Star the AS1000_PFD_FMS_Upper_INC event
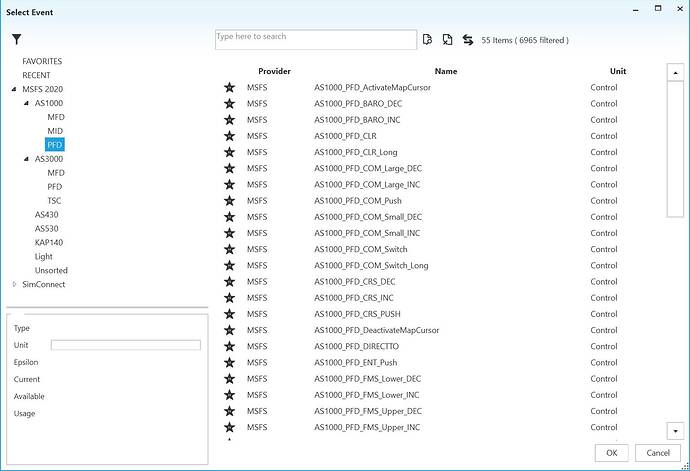 tap(229, 427)
